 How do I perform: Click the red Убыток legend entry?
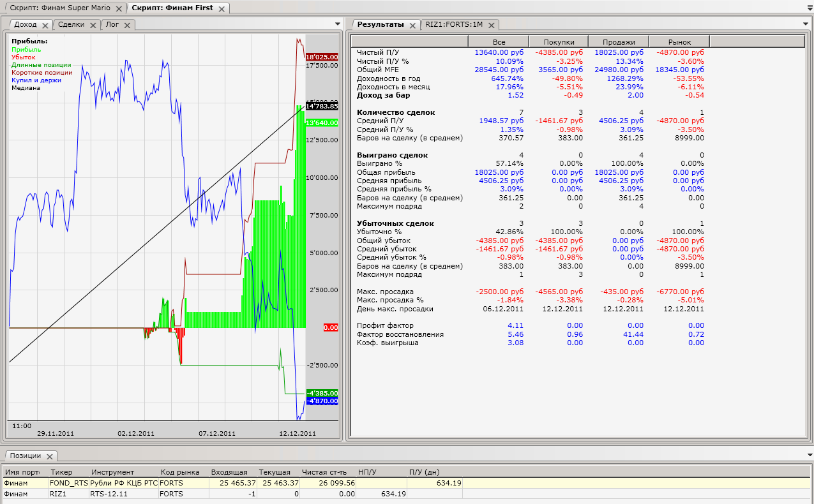pos(24,57)
